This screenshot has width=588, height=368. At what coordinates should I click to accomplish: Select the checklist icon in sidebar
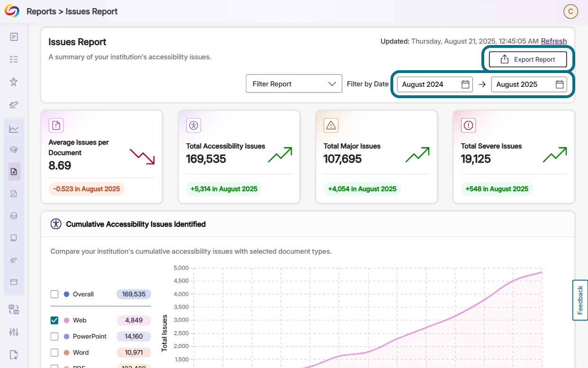(x=14, y=59)
